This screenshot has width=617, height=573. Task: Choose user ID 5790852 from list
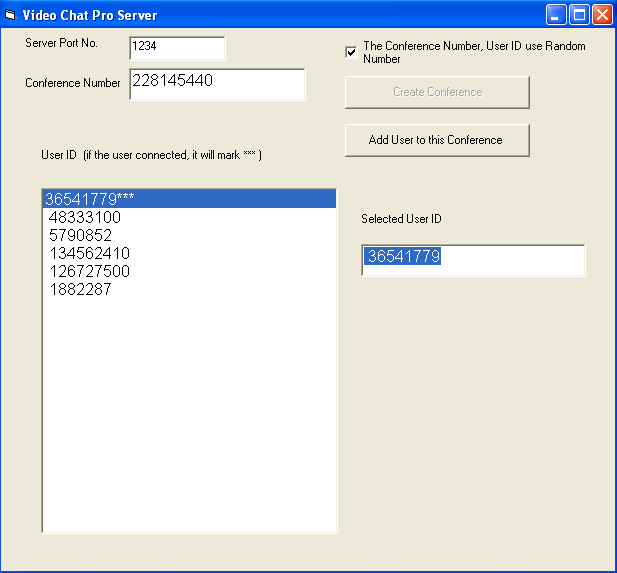pos(80,235)
